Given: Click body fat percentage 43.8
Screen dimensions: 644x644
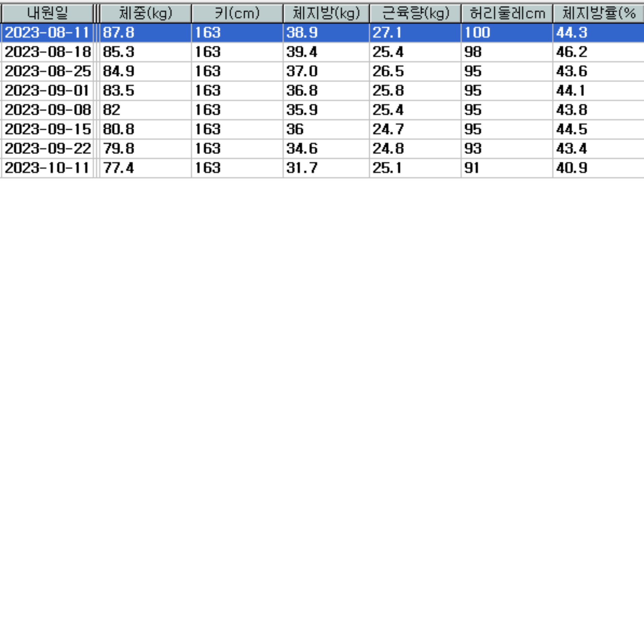Looking at the screenshot, I should [x=572, y=110].
